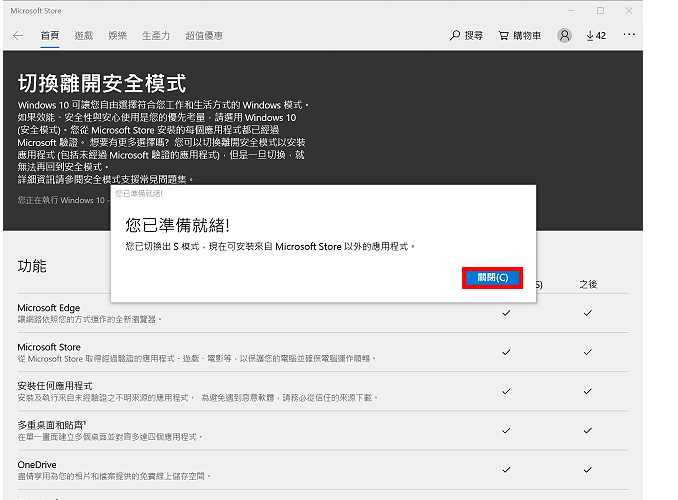Select the 首頁 home tab
678x500 pixels.
point(50,35)
